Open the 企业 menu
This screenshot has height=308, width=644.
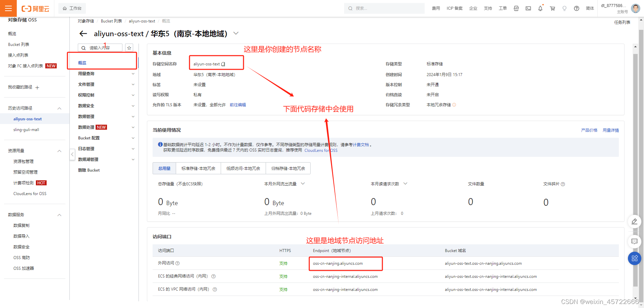tap(473, 8)
